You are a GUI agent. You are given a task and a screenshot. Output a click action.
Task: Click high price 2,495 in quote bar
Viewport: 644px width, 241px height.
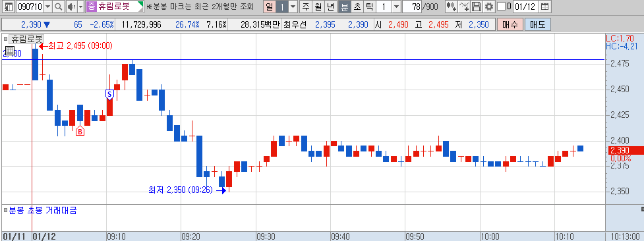coord(438,24)
